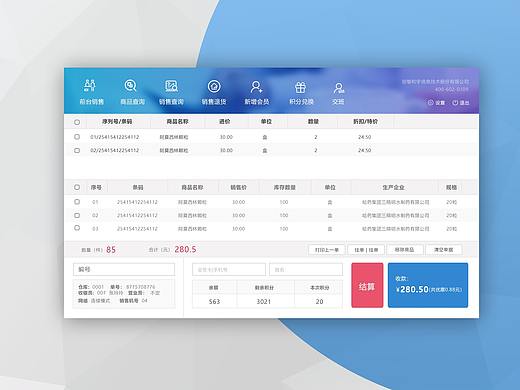Check the product list row 02 checkbox

pos(77,215)
